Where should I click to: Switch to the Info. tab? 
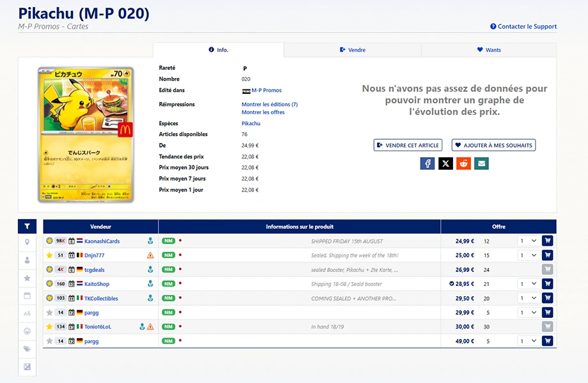pyautogui.click(x=218, y=50)
